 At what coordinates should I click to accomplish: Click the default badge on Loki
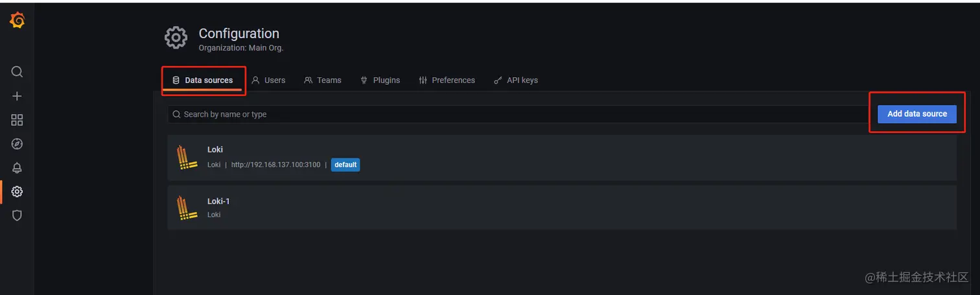pos(345,165)
